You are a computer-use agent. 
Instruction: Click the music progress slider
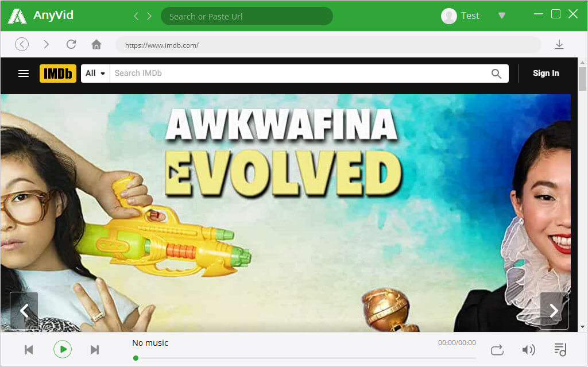coord(305,358)
